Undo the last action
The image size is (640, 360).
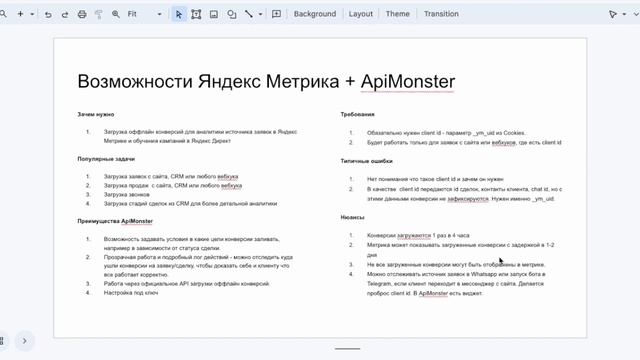48,14
